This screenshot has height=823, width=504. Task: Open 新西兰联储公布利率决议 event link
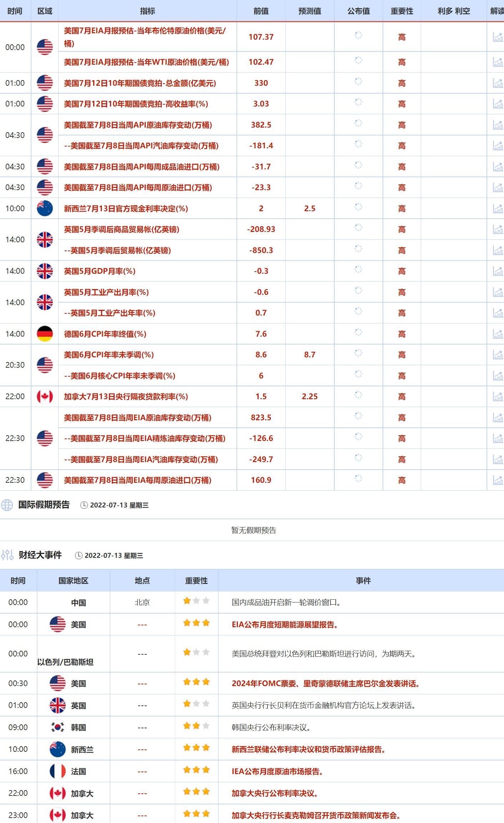tap(309, 749)
